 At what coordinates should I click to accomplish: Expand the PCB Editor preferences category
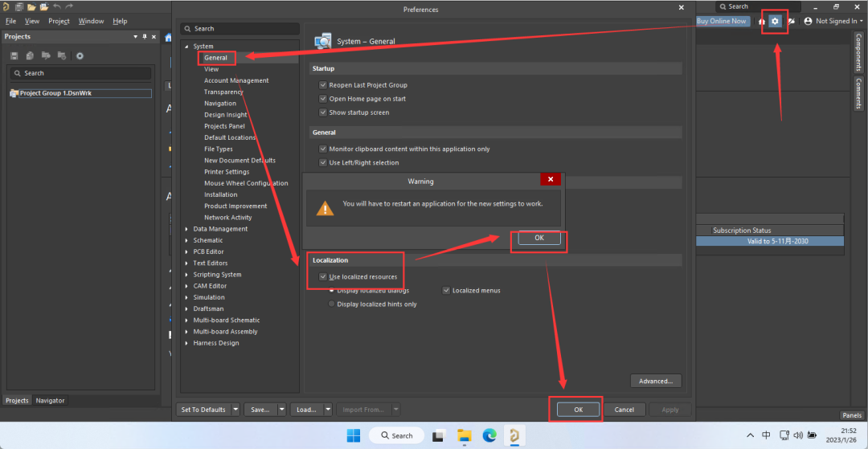[187, 251]
